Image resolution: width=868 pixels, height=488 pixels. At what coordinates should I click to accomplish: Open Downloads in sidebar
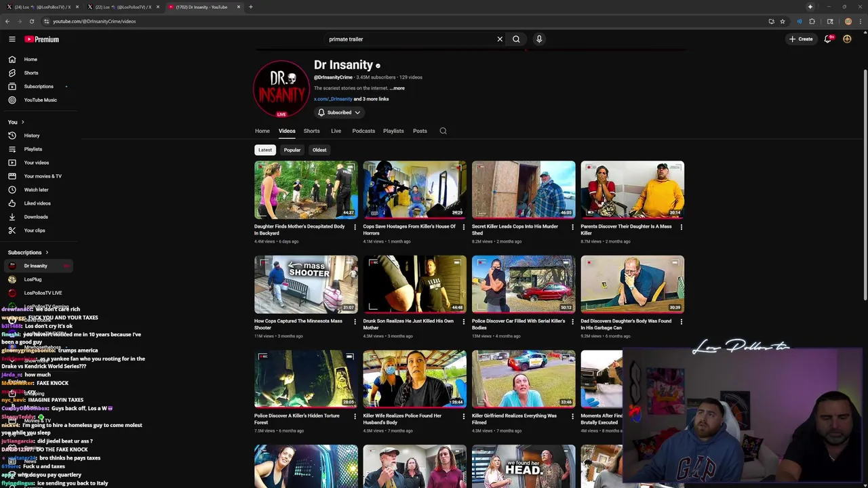click(37, 217)
